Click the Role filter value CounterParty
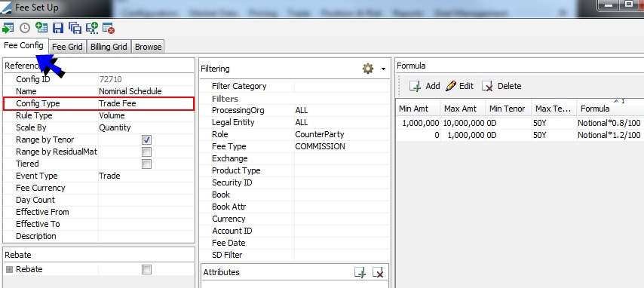Image resolution: width=644 pixels, height=288 pixels. [342, 134]
